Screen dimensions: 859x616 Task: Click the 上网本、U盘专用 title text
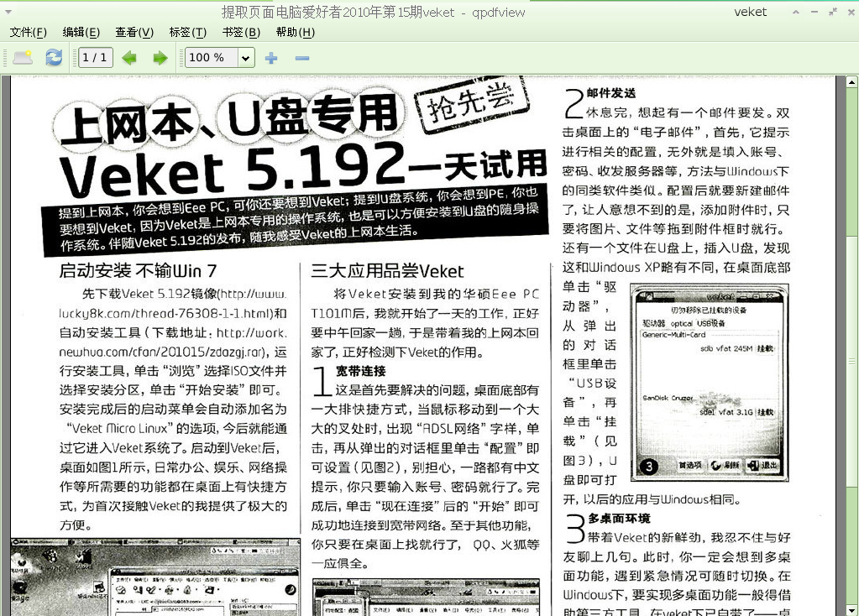click(230, 121)
